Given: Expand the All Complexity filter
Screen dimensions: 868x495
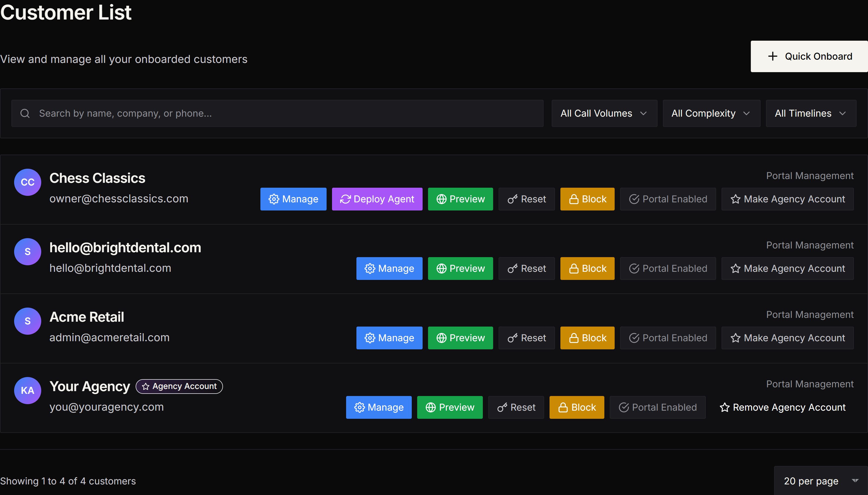Looking at the screenshot, I should tap(711, 113).
